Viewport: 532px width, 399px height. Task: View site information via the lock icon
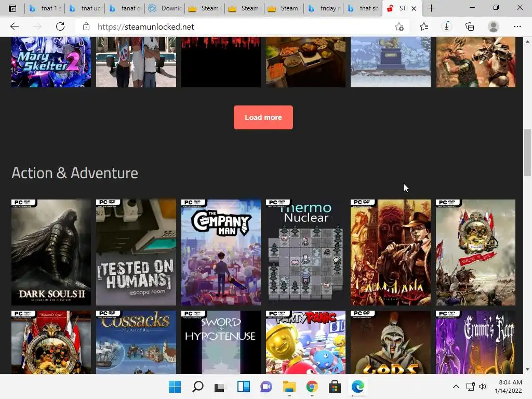(x=86, y=27)
